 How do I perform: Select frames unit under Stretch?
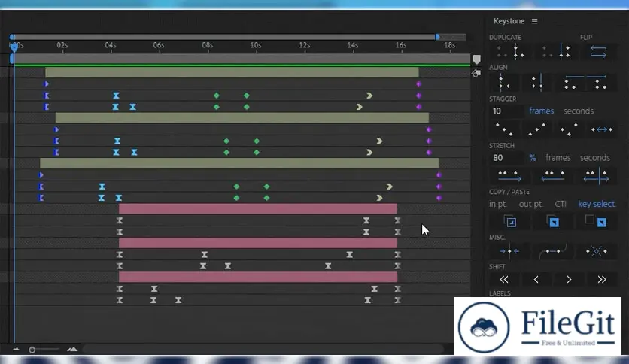tap(558, 158)
